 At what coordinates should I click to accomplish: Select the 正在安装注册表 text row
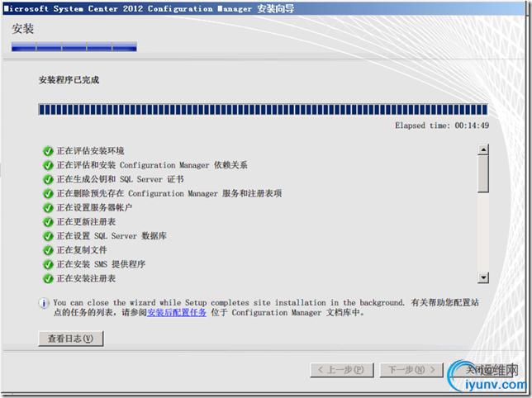click(x=86, y=278)
